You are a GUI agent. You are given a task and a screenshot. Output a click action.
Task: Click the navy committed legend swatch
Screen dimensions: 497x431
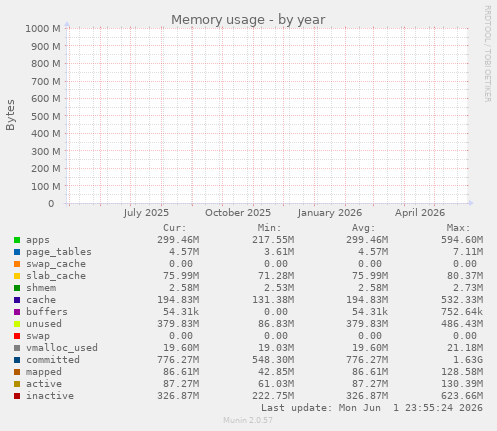coord(17,360)
